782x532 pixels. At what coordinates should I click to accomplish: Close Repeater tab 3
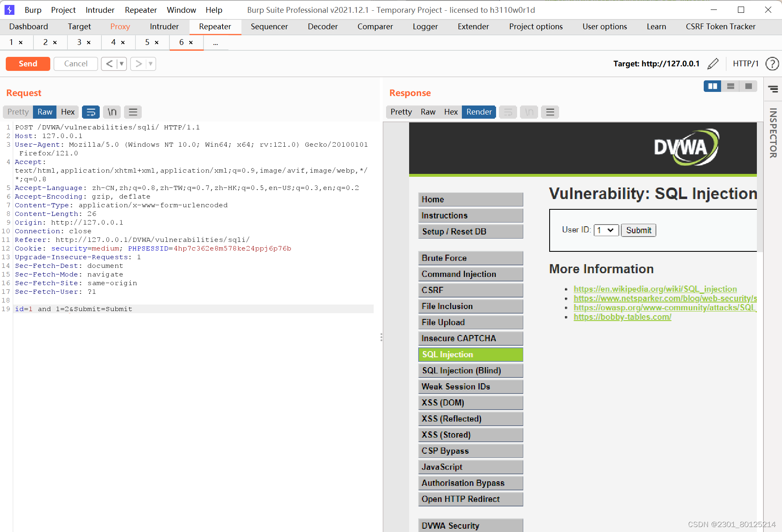point(89,42)
